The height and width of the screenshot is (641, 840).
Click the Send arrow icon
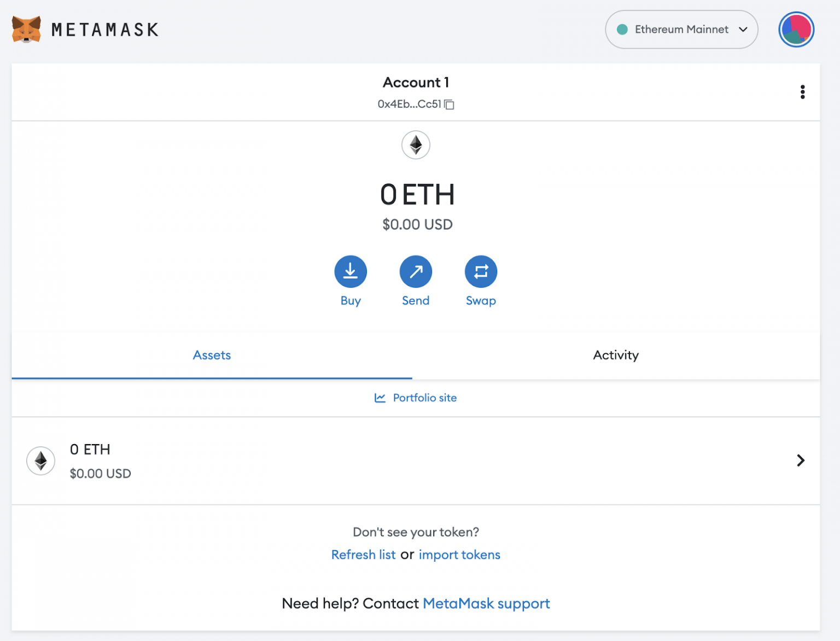(x=416, y=271)
